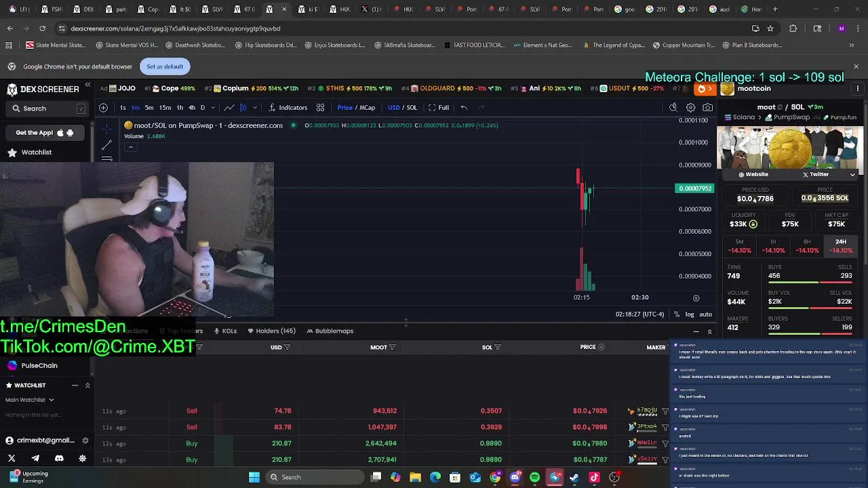The height and width of the screenshot is (488, 868).
Task: Select the 15m chart interval
Action: tap(165, 107)
